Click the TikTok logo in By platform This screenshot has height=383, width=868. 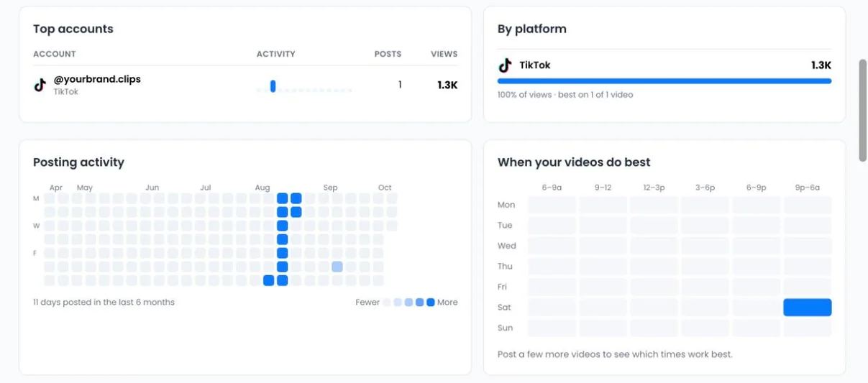505,65
